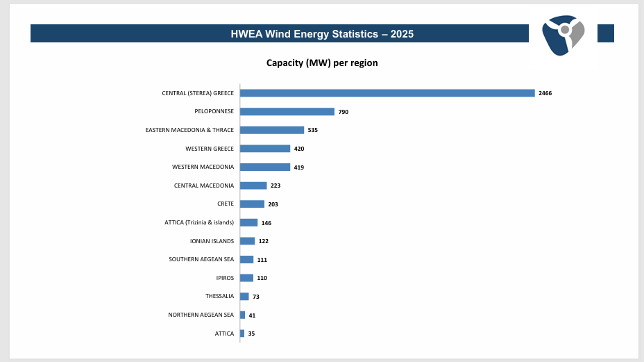Click the HWEA wind turbine logo
Image resolution: width=644 pixels, height=362 pixels.
(x=563, y=35)
